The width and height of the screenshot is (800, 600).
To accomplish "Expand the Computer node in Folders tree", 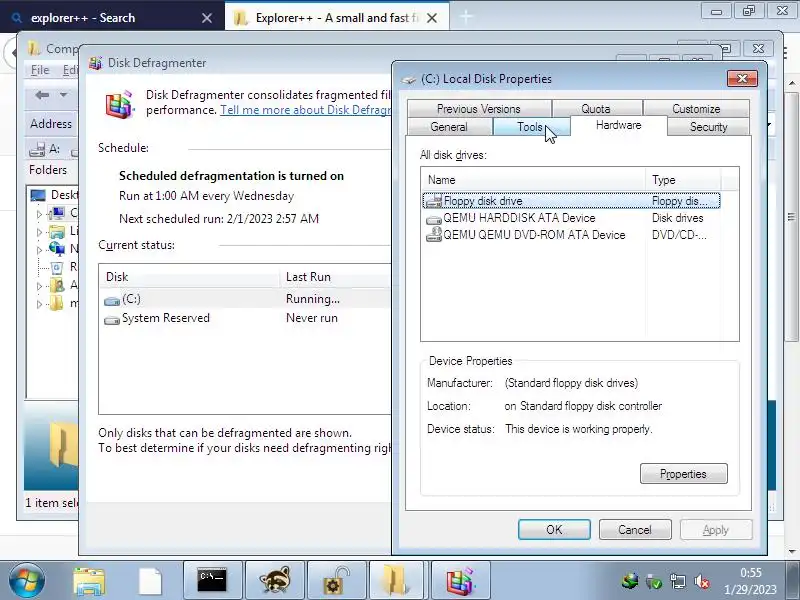I will point(39,214).
